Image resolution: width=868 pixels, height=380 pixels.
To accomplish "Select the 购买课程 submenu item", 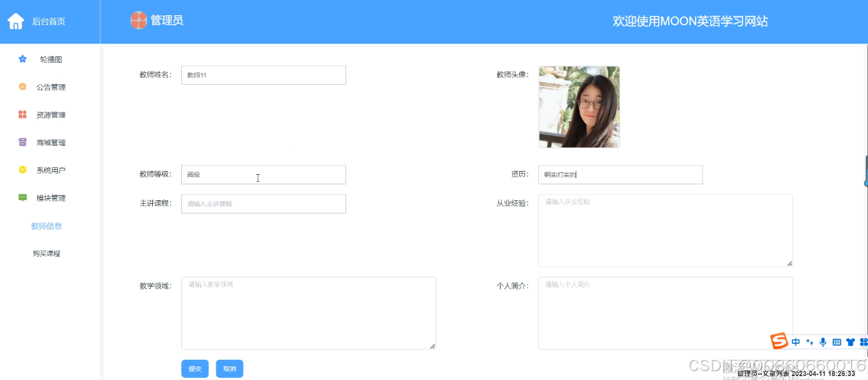I will [x=46, y=253].
